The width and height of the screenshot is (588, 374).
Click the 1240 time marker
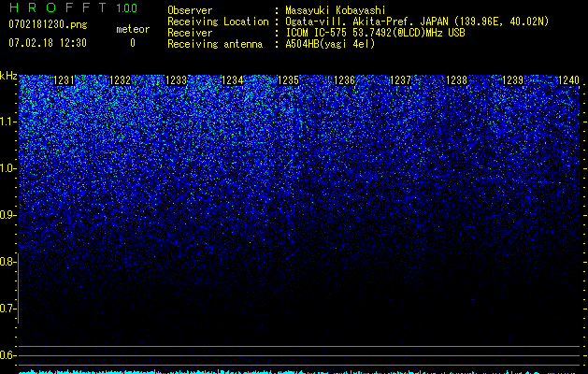tap(568, 80)
